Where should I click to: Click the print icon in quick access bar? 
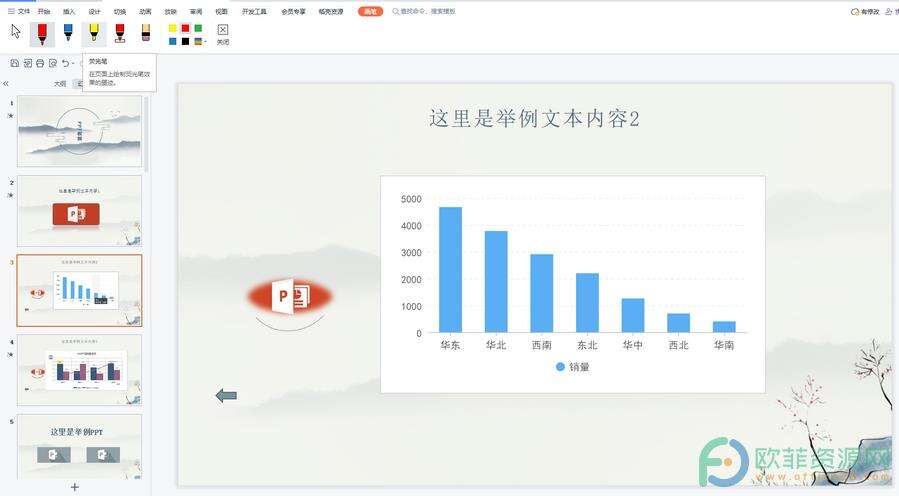40,63
